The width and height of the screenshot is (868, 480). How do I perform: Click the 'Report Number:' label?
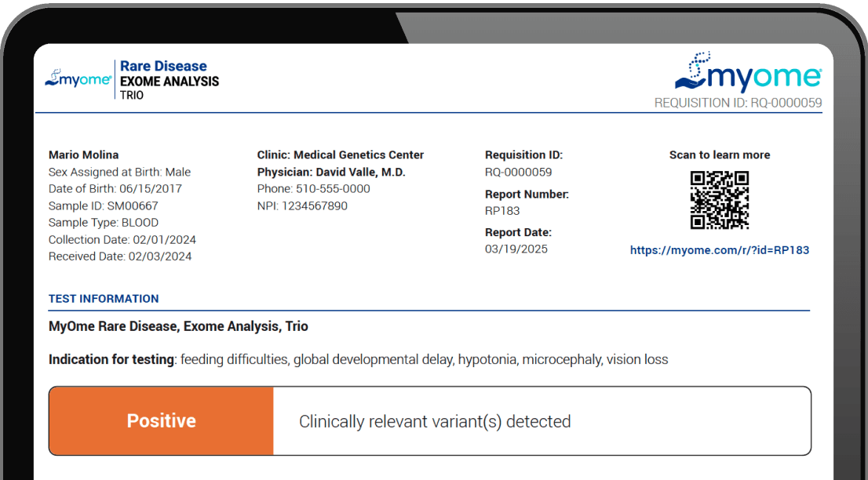[x=527, y=195]
